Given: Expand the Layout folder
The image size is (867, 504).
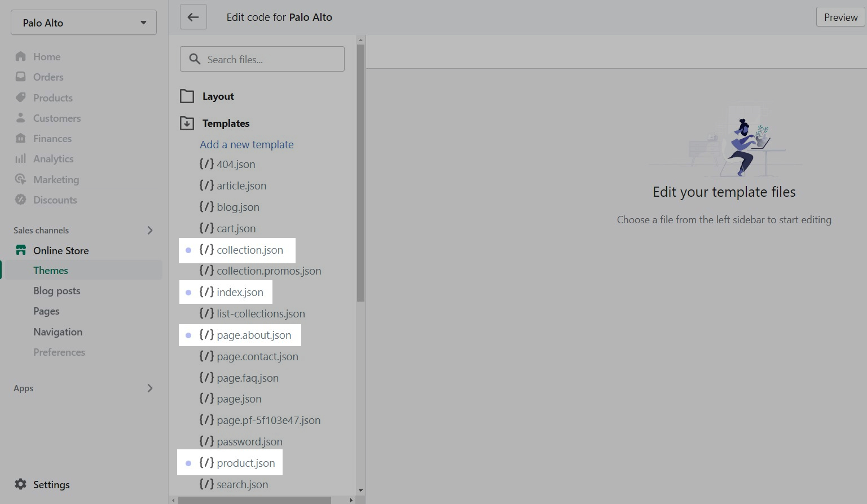Looking at the screenshot, I should pyautogui.click(x=187, y=96).
